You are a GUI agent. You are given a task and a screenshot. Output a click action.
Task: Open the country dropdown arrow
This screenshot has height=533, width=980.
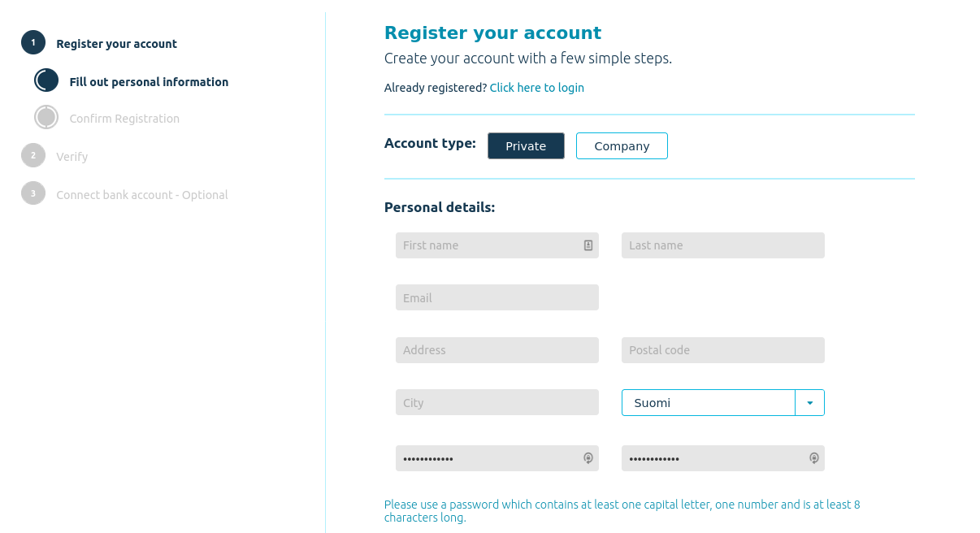[x=809, y=403]
